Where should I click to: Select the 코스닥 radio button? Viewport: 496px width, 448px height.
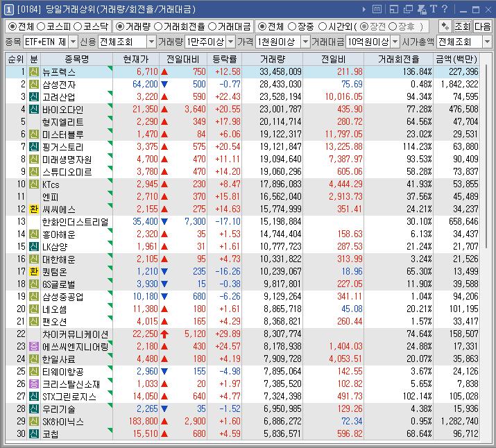78,26
